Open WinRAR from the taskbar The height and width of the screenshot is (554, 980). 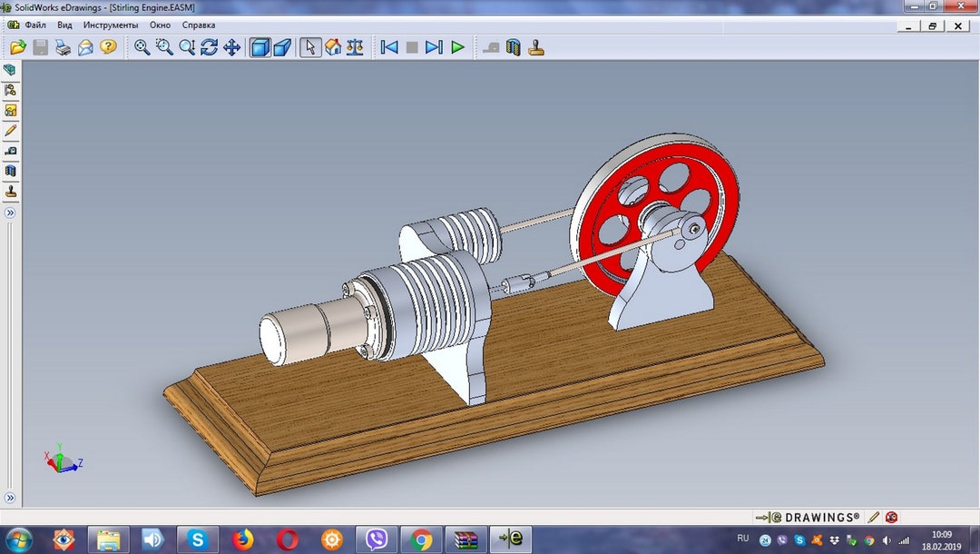(465, 539)
